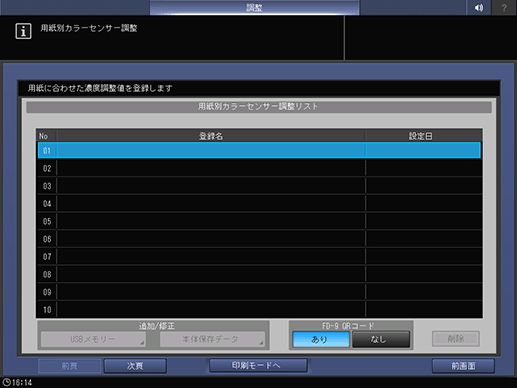Select list row 08
Screen dimensions: 517x388
259,274
